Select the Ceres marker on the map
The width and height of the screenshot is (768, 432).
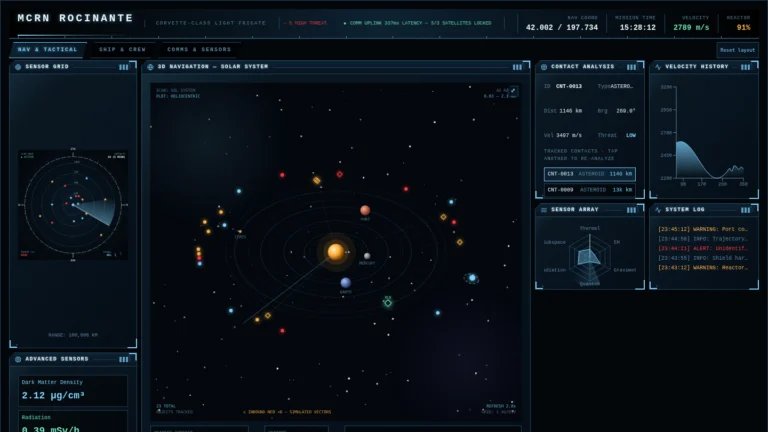click(240, 231)
